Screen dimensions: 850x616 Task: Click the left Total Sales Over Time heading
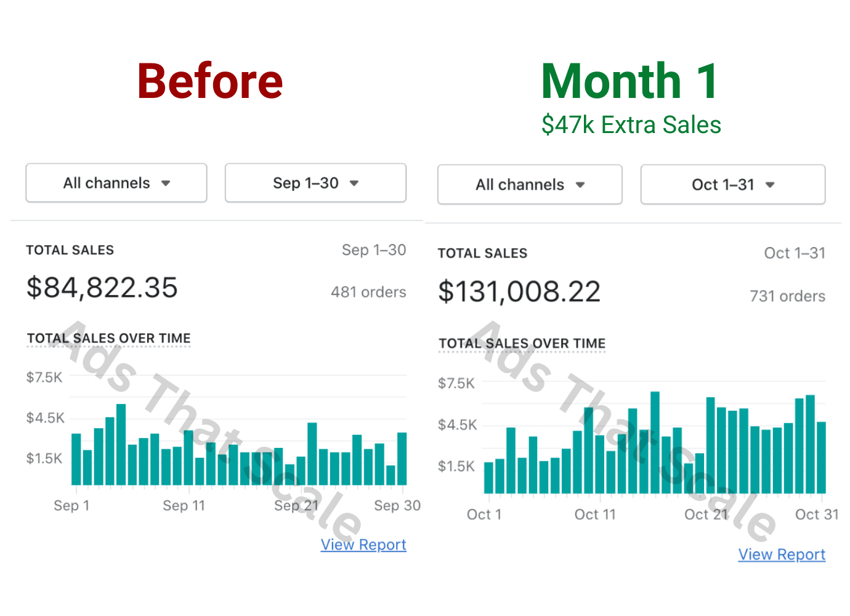(x=109, y=338)
